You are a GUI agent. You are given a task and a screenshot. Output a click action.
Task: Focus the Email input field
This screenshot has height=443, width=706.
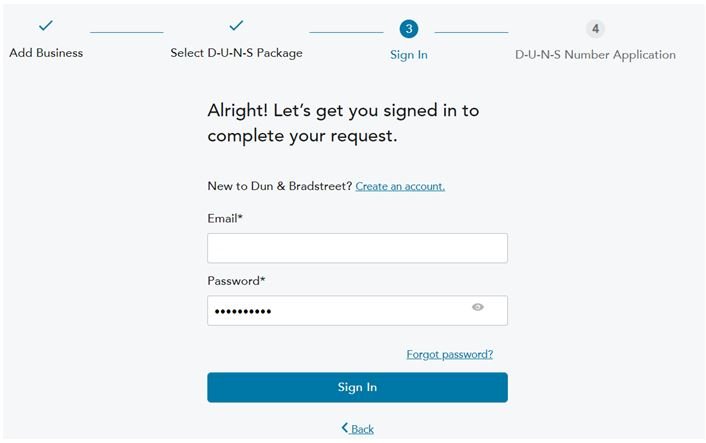click(357, 248)
